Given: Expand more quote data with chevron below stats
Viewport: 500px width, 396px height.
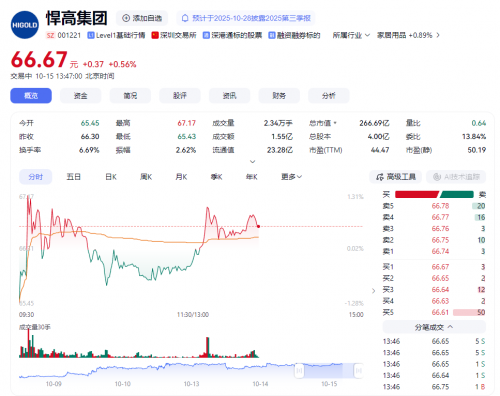Looking at the screenshot, I should pos(253,162).
